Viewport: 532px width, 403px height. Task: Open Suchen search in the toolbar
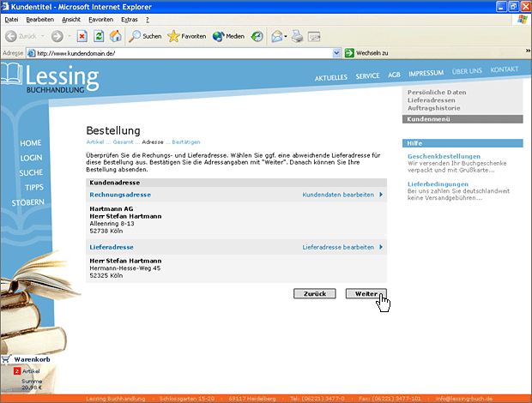145,36
